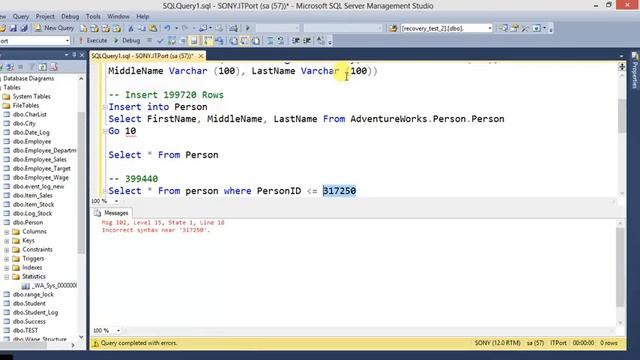640x360 pixels.
Task: Click the Object Explorer filter icon
Action: [x=31, y=67]
